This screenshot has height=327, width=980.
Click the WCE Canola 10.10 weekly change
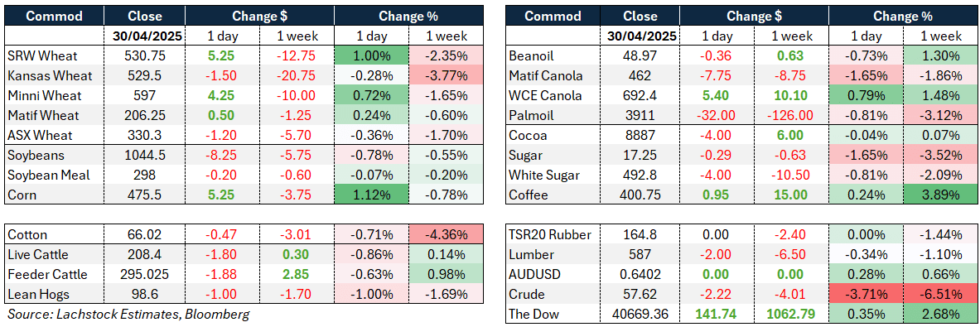click(x=793, y=98)
